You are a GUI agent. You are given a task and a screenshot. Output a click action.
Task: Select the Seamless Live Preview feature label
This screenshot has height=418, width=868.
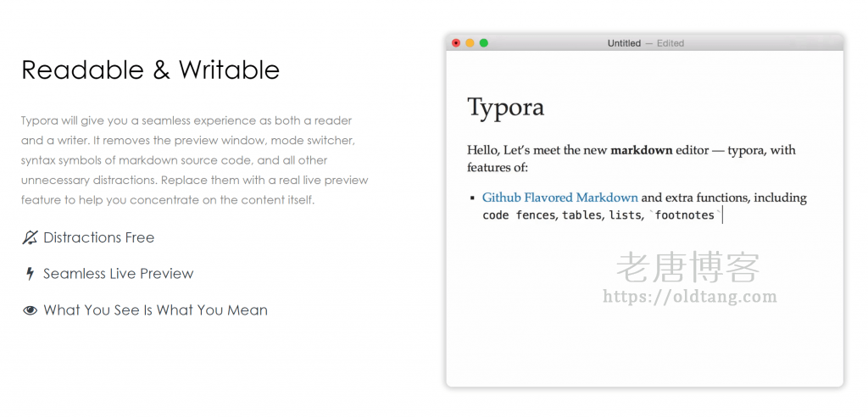[x=119, y=274]
